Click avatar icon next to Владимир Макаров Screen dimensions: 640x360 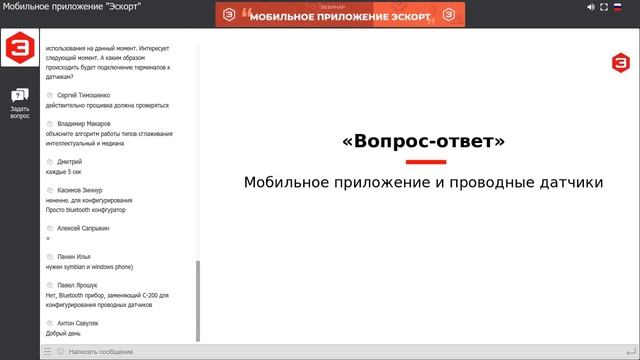tap(50, 124)
